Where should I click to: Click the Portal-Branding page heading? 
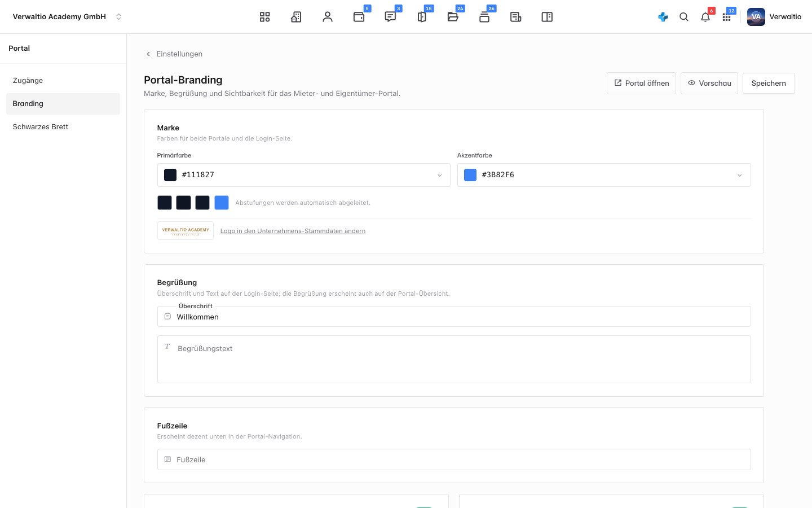coord(183,80)
